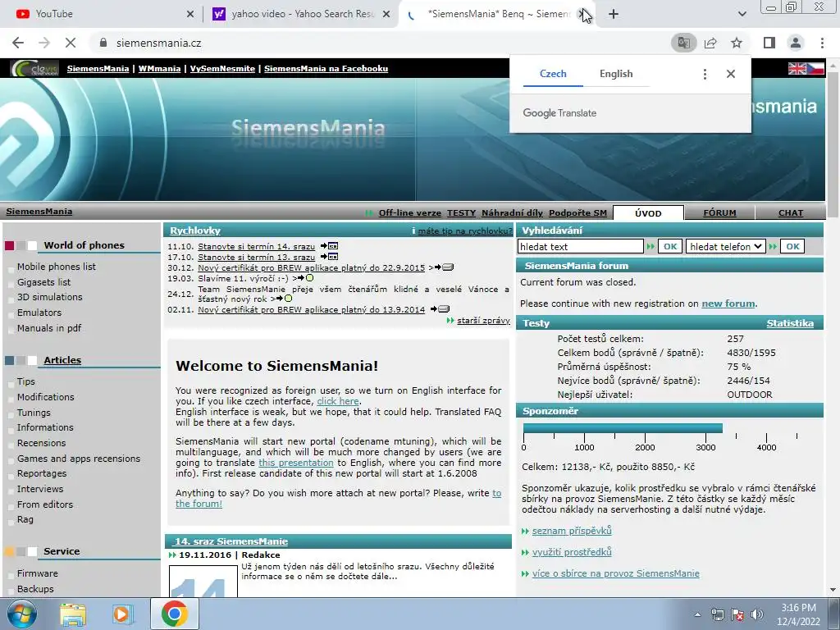Open the Articles section heading
Viewport: 840px width, 630px height.
pyautogui.click(x=62, y=361)
